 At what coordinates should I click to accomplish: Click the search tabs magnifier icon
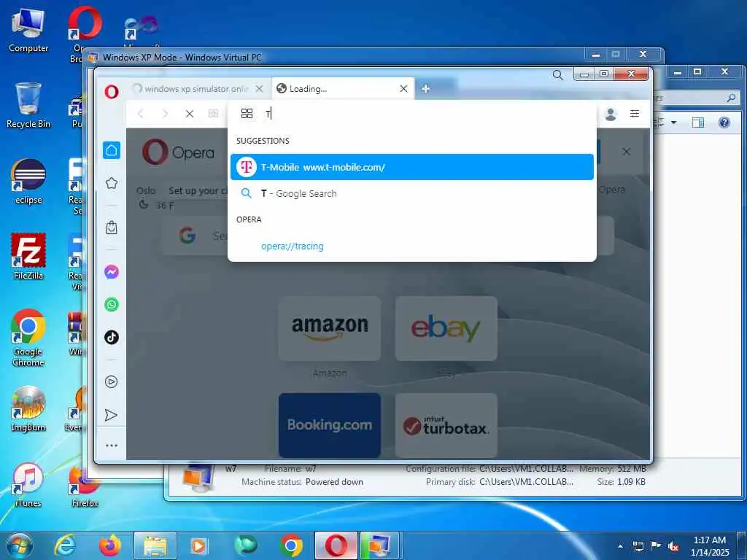[558, 75]
